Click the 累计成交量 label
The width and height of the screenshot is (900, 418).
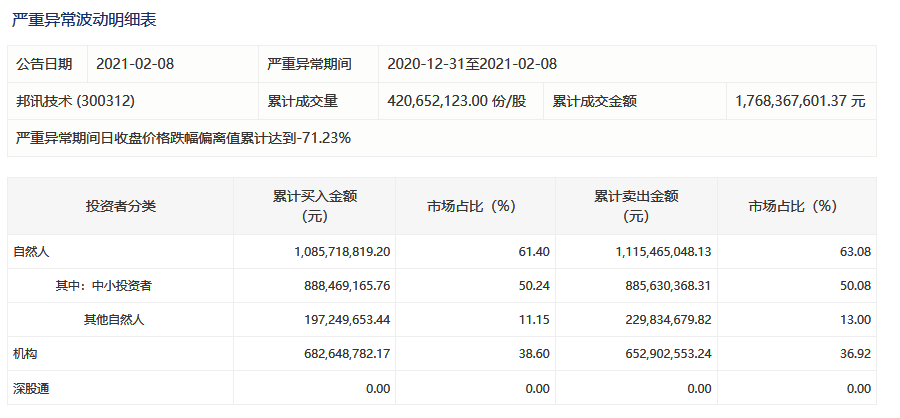pyautogui.click(x=302, y=101)
